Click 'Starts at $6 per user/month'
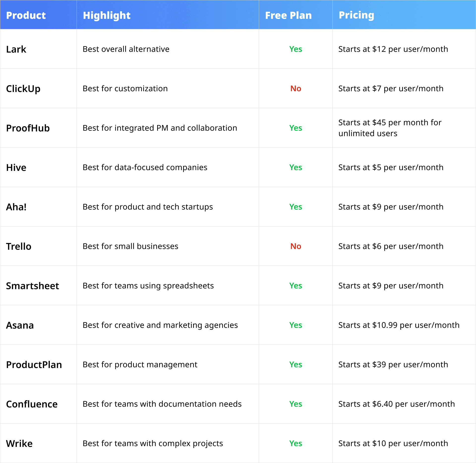Screen dimensions: 476x463 point(391,246)
